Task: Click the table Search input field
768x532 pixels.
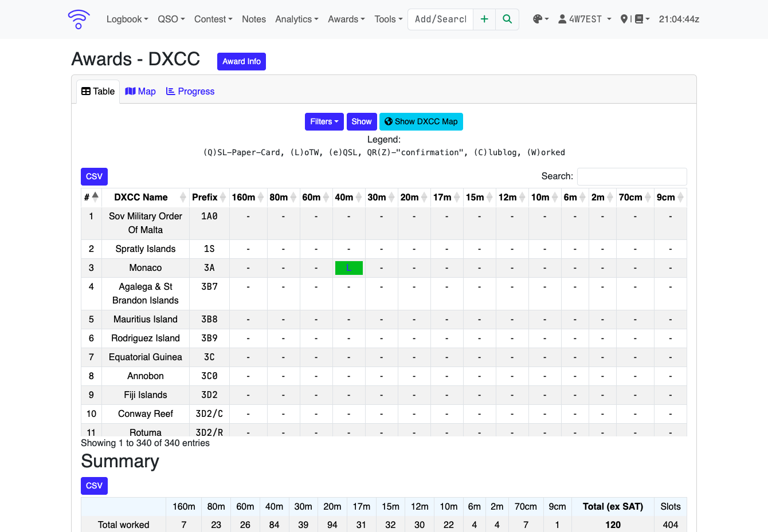Action: point(632,176)
